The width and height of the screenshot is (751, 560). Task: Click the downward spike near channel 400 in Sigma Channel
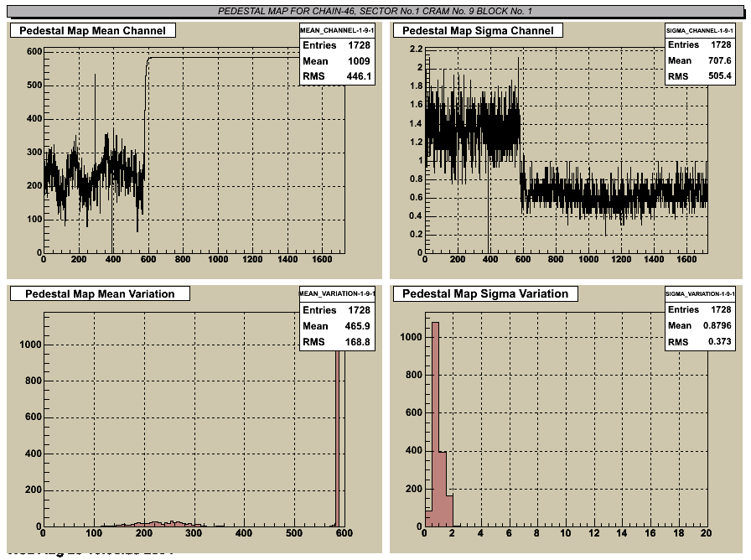pyautogui.click(x=489, y=210)
